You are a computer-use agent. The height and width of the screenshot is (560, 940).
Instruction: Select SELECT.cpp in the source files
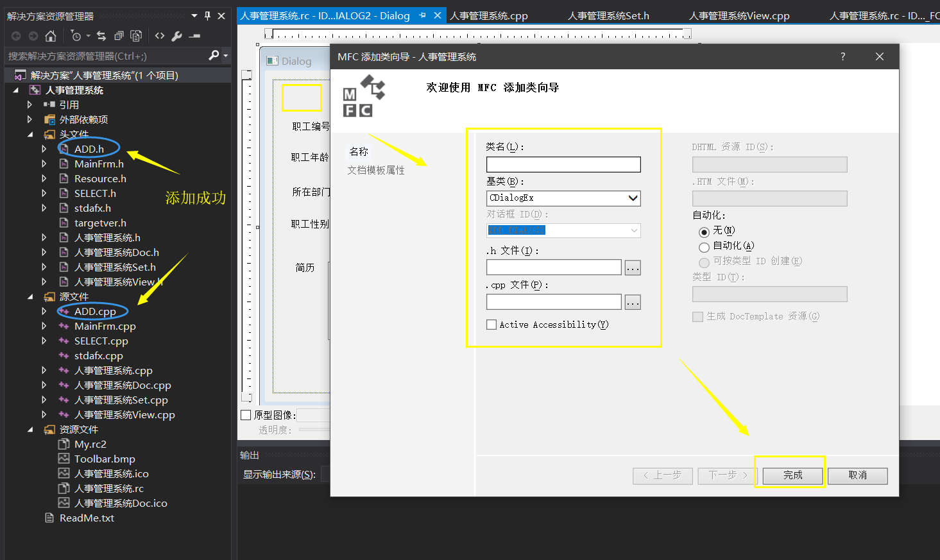coord(101,341)
